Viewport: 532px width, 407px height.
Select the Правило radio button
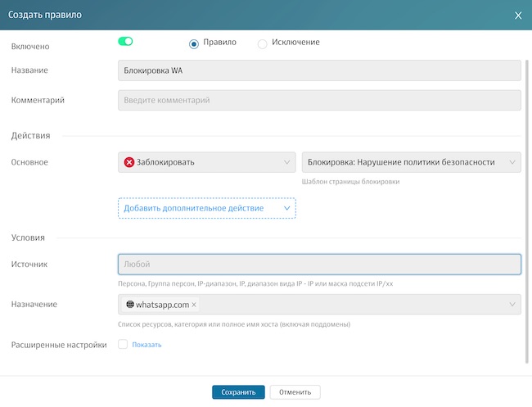click(194, 44)
